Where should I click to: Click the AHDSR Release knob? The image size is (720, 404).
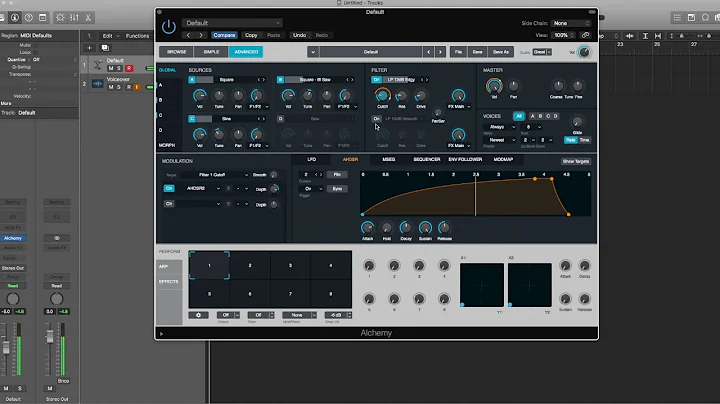[x=444, y=227]
